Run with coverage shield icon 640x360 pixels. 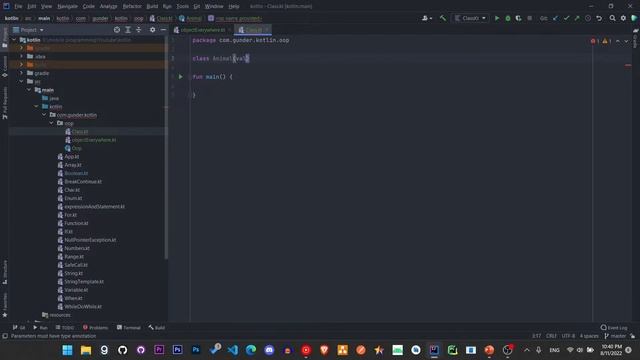click(518, 18)
